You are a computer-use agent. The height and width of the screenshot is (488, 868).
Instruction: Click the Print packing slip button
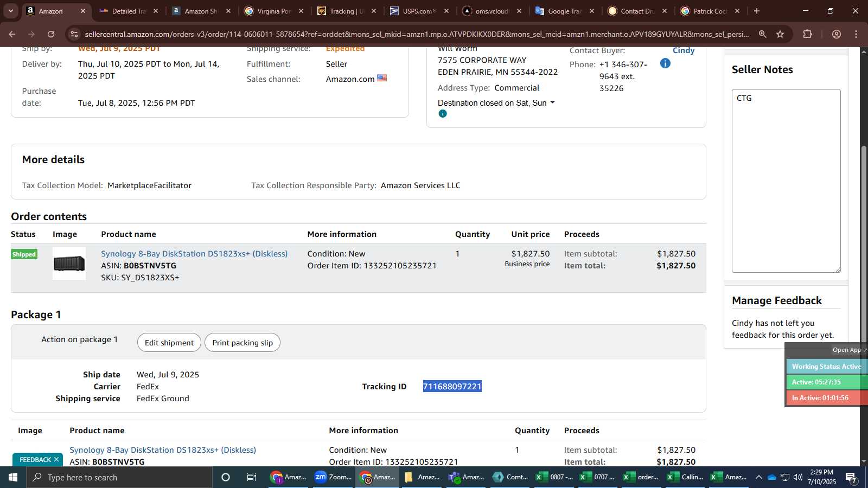pos(242,343)
